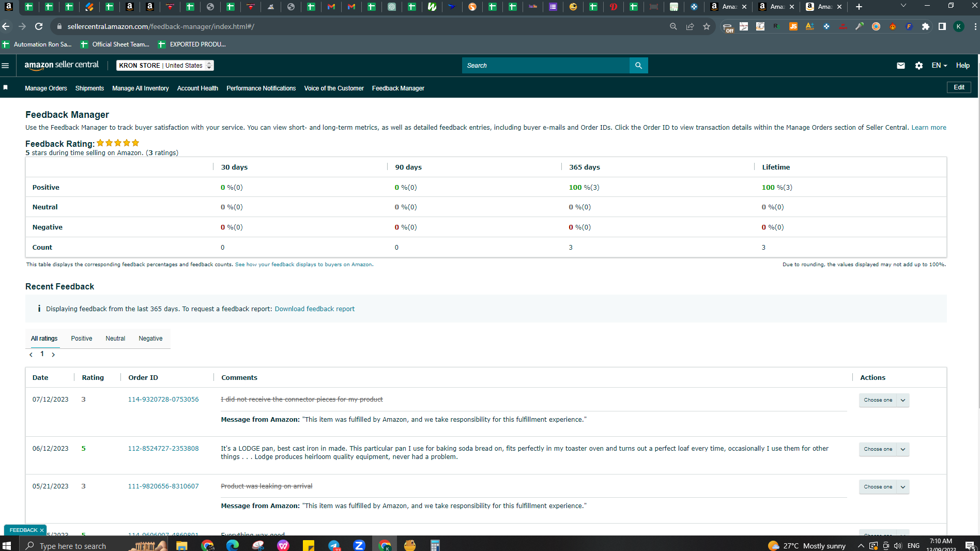This screenshot has height=551, width=980.
Task: Reload the page
Action: point(39,26)
